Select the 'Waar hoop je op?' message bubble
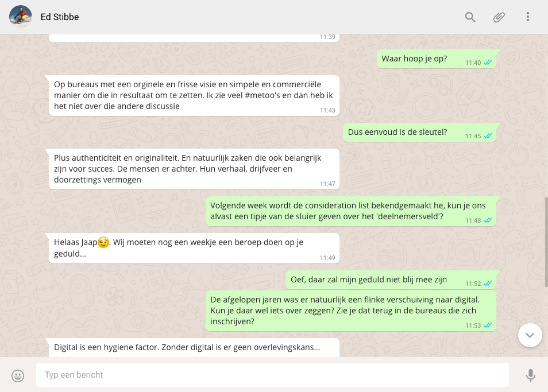The height and width of the screenshot is (392, 548). point(437,59)
